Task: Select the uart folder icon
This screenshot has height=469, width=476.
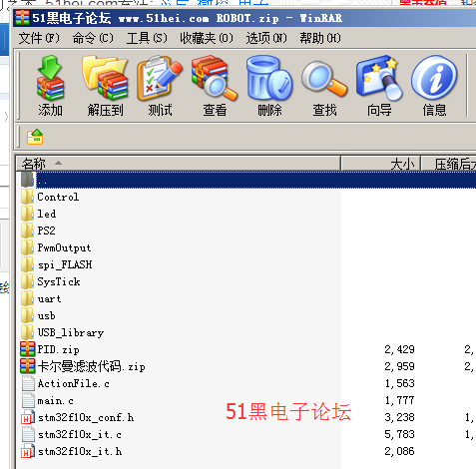Action: point(27,298)
